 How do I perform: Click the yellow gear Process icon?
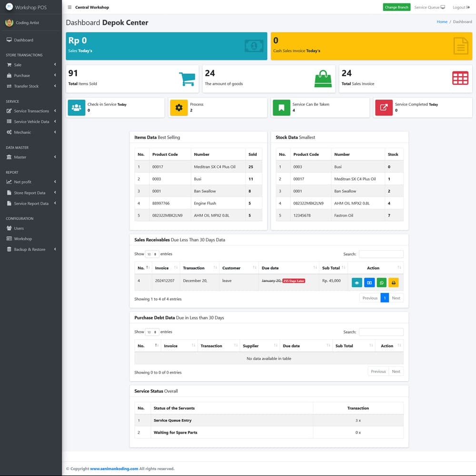pos(179,108)
